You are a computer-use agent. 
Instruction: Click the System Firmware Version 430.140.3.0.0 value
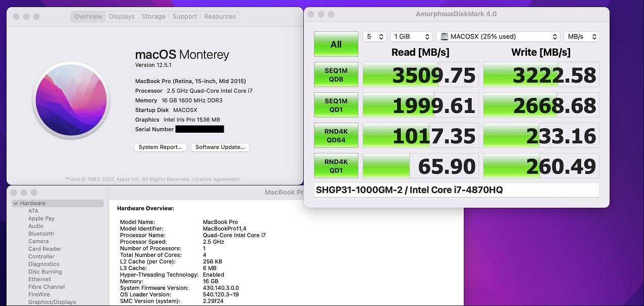click(221, 288)
